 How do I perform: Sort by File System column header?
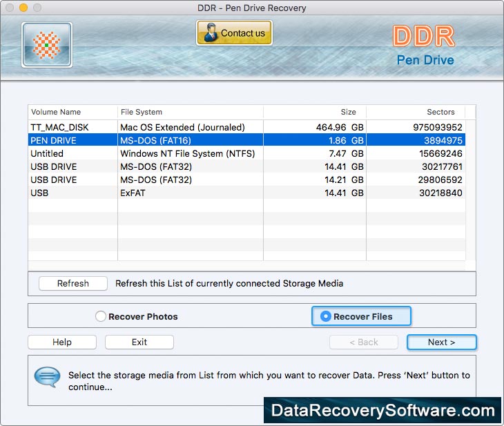tap(191, 112)
